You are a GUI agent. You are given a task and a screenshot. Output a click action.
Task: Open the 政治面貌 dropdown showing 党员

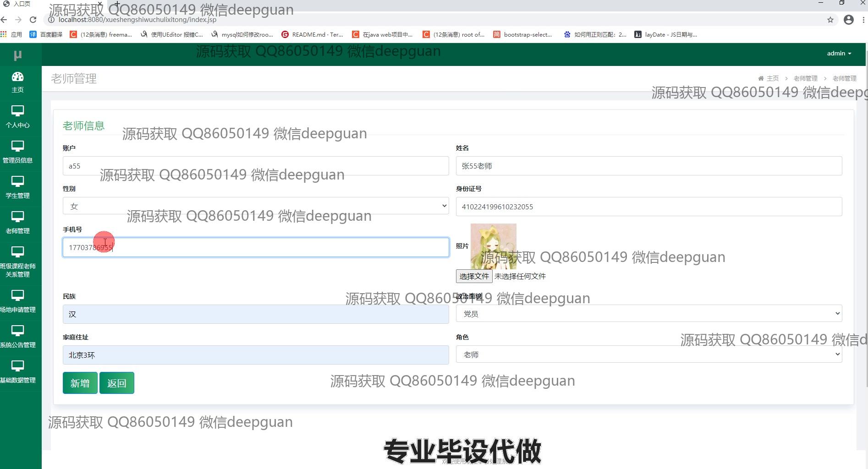point(648,314)
